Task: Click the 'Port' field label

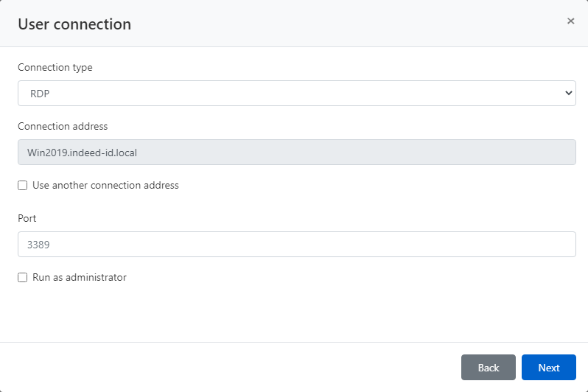Action: [x=27, y=218]
